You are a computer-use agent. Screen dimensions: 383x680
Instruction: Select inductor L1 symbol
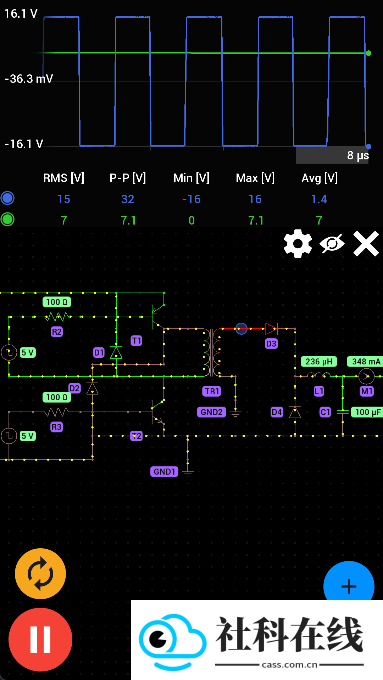point(319,376)
